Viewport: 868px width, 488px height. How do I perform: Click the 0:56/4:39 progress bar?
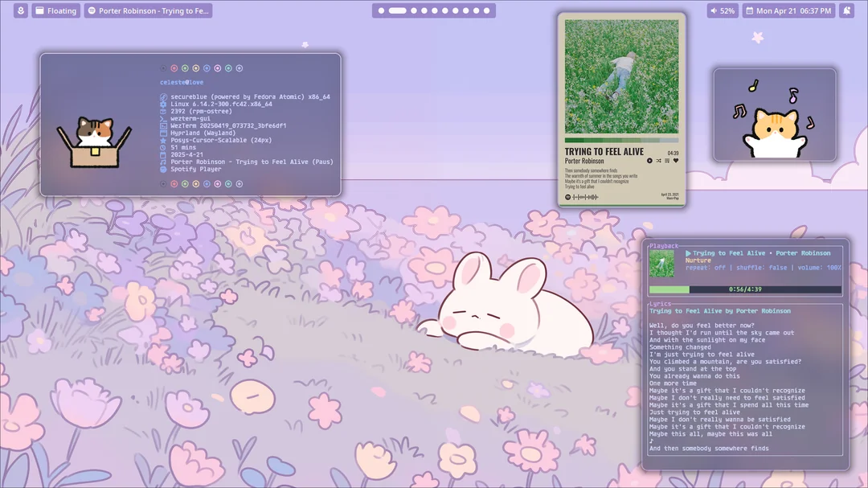pos(745,289)
